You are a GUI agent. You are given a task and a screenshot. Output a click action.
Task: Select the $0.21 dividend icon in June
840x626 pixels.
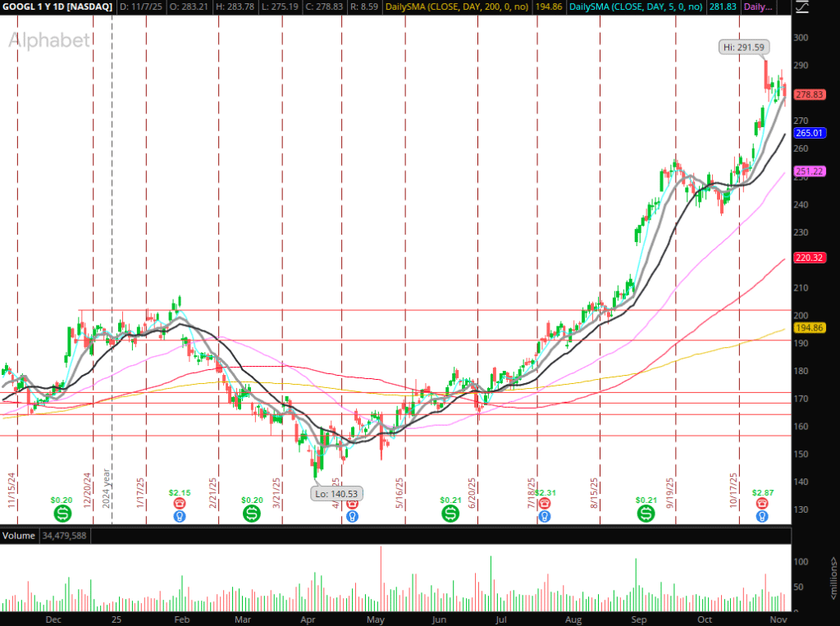click(450, 514)
